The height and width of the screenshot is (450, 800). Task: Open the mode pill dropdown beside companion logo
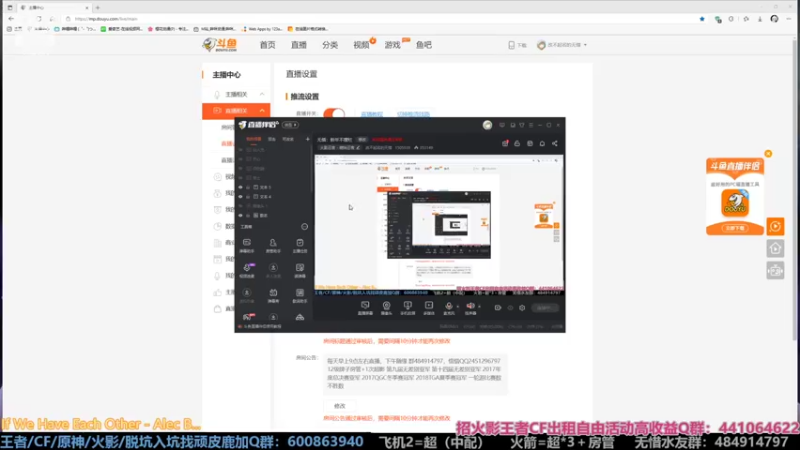pyautogui.click(x=290, y=125)
